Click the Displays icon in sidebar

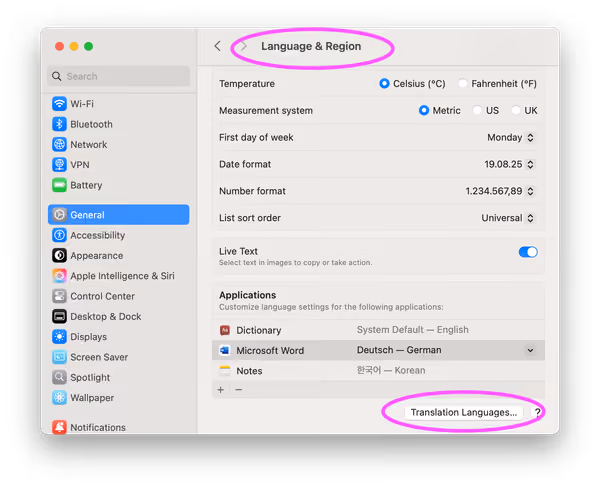(x=59, y=336)
